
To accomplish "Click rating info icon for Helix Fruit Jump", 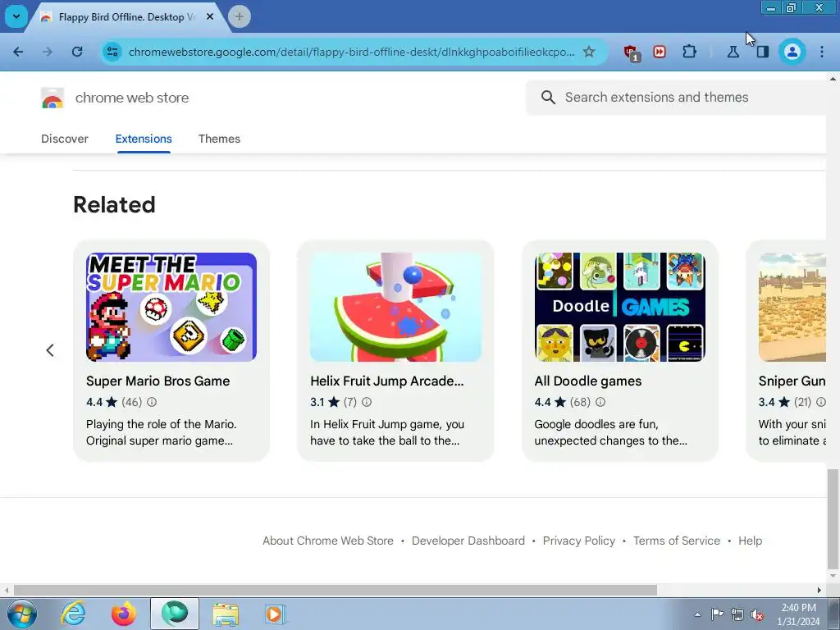I will (367, 402).
